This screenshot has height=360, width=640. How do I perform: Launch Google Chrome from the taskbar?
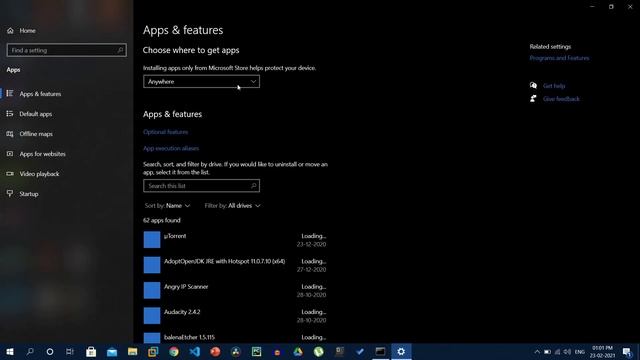(174, 351)
